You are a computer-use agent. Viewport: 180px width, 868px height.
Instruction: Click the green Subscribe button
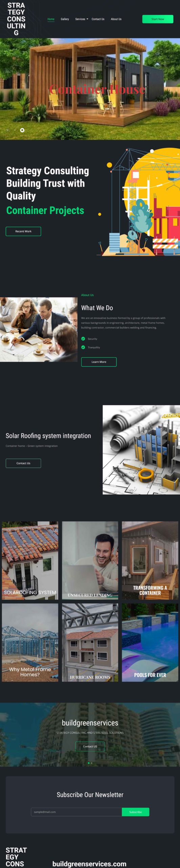point(135,812)
